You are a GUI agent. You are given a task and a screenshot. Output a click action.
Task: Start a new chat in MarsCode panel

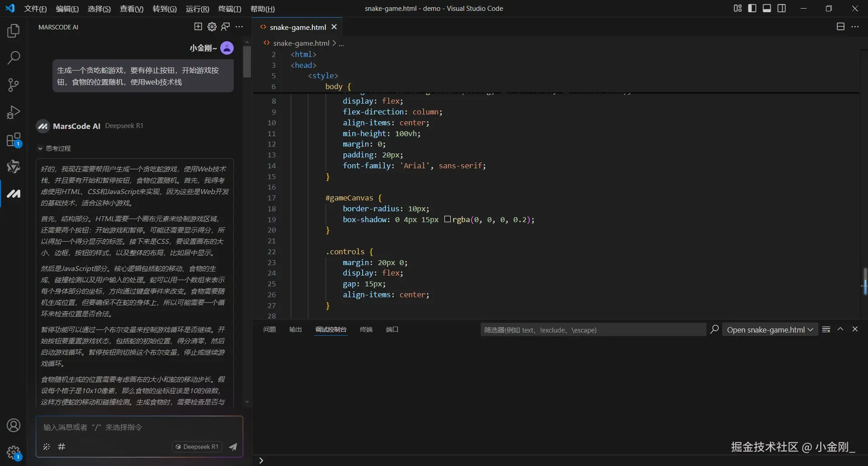pyautogui.click(x=198, y=27)
